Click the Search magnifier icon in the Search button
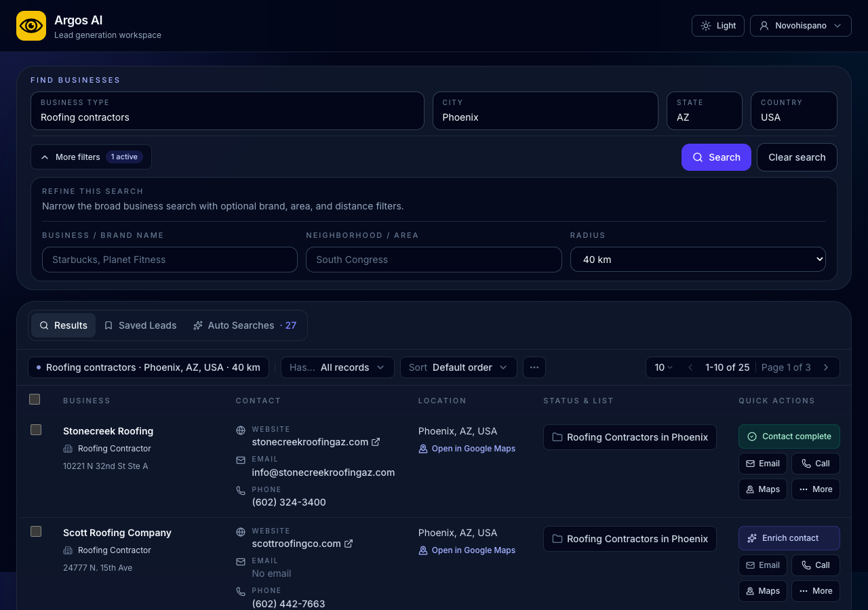 pos(697,157)
